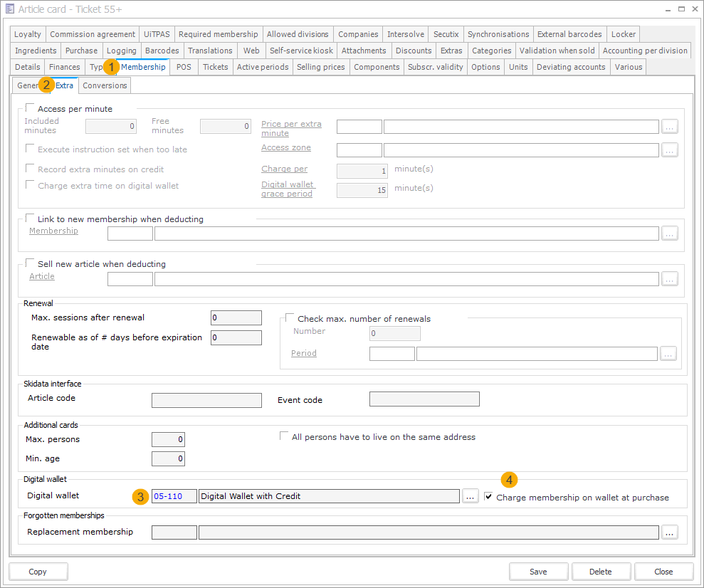Viewport: 704px width, 588px height.
Task: Click the Digital wallet code field 05-110
Action: click(174, 497)
